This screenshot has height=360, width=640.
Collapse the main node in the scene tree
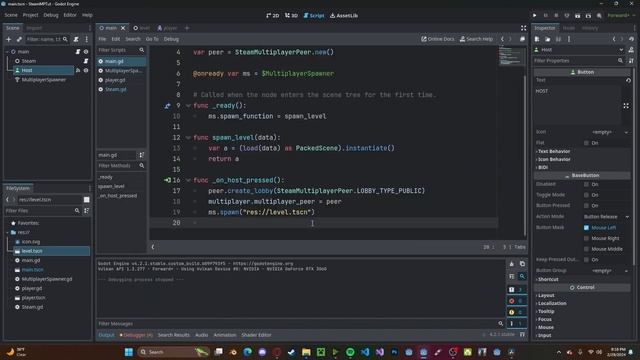coord(7,52)
